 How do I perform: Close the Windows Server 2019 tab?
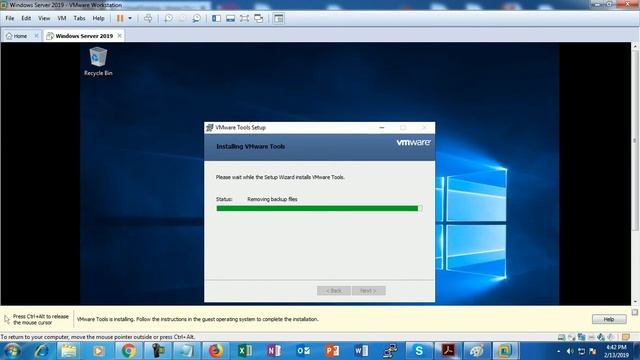tap(120, 36)
